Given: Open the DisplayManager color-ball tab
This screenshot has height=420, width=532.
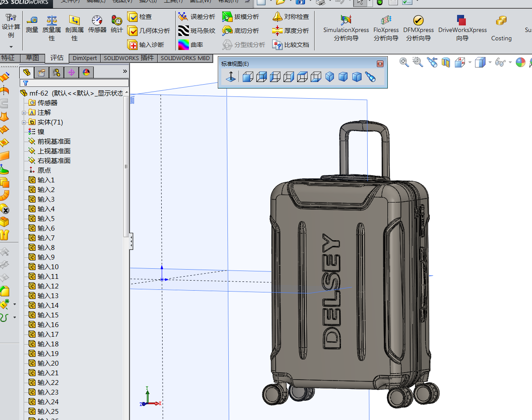Looking at the screenshot, I should [86, 72].
